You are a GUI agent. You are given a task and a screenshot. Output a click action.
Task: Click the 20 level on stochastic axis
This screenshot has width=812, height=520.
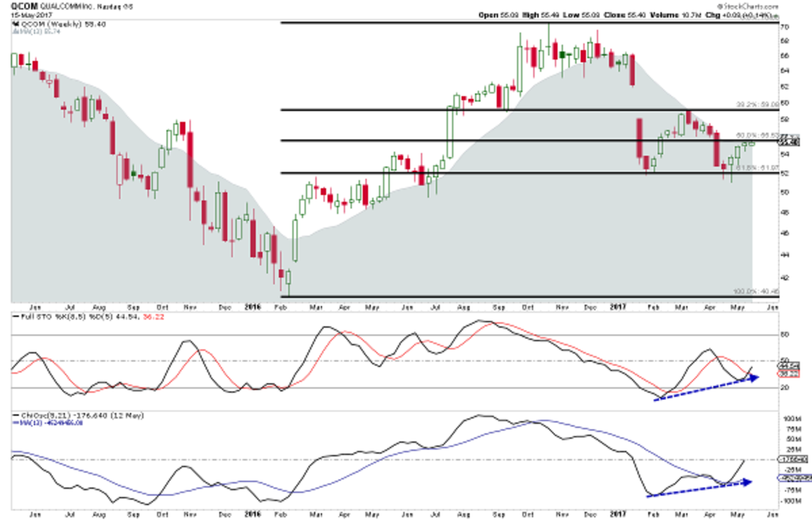pos(786,388)
